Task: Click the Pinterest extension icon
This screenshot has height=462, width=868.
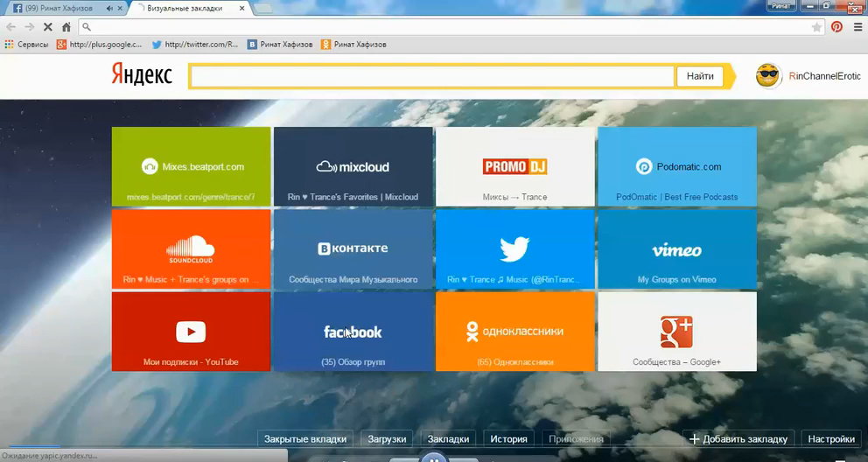Action: (836, 26)
